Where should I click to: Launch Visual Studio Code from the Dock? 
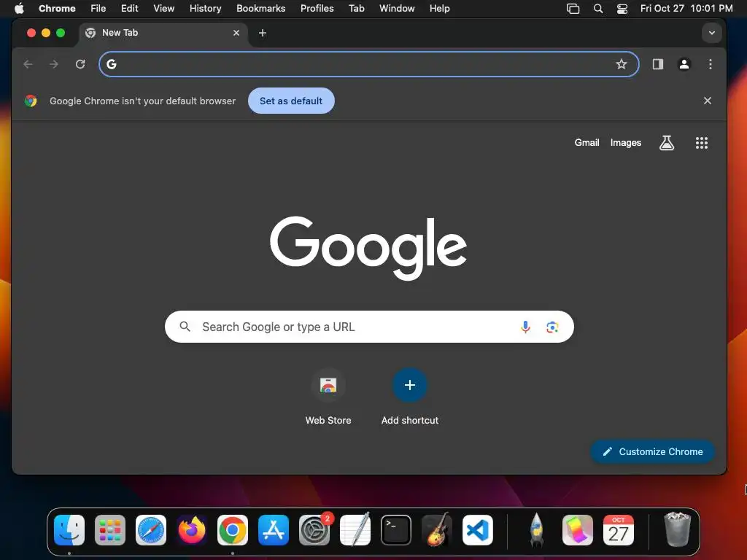pos(478,530)
